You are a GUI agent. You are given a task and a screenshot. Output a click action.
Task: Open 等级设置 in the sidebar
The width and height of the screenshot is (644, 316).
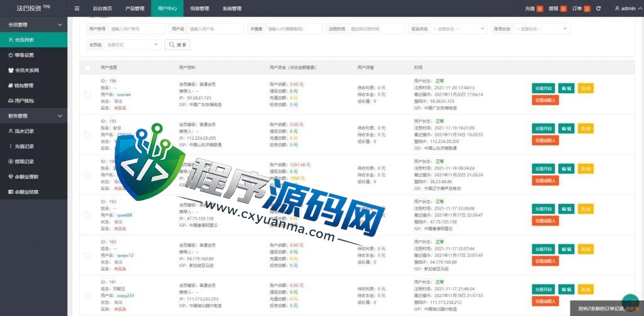[34, 55]
